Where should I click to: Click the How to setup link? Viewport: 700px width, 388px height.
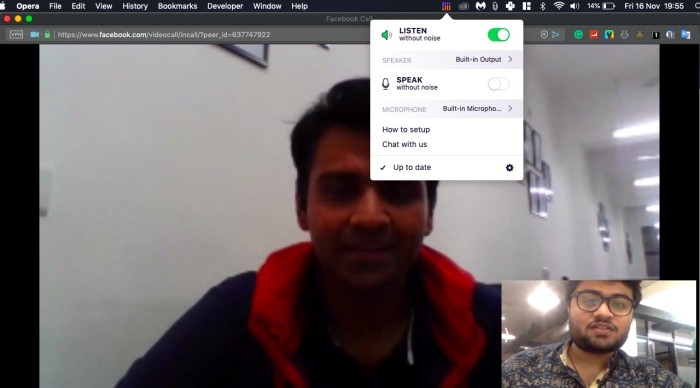[406, 129]
